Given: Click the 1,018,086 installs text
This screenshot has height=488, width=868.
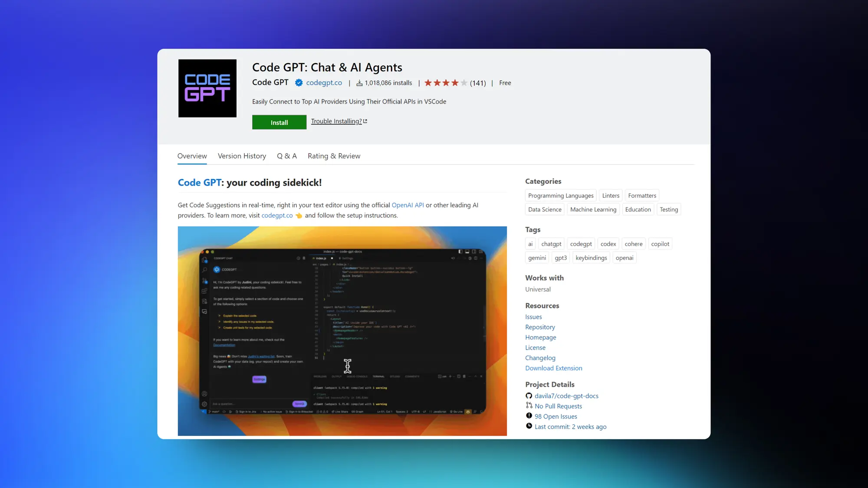Looking at the screenshot, I should (x=388, y=83).
